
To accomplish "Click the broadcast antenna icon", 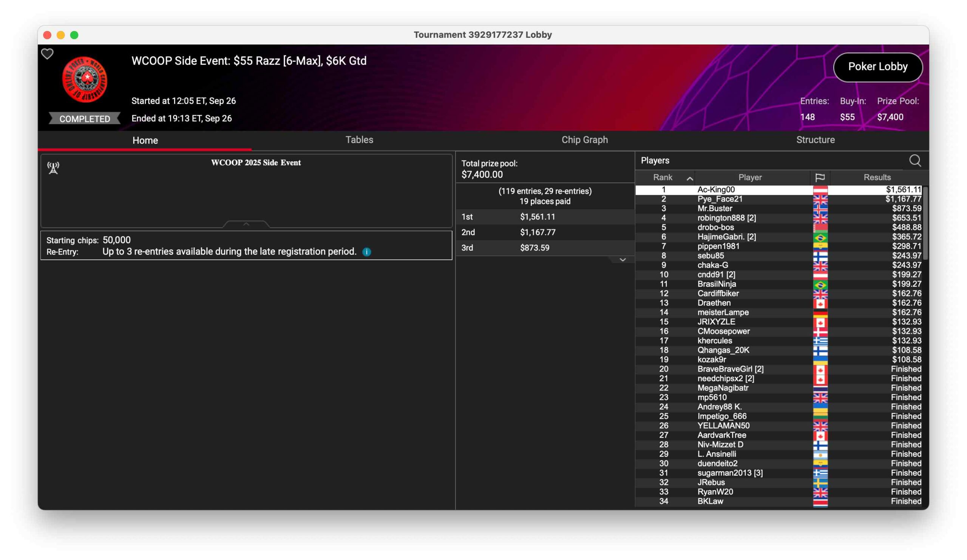I will (53, 168).
